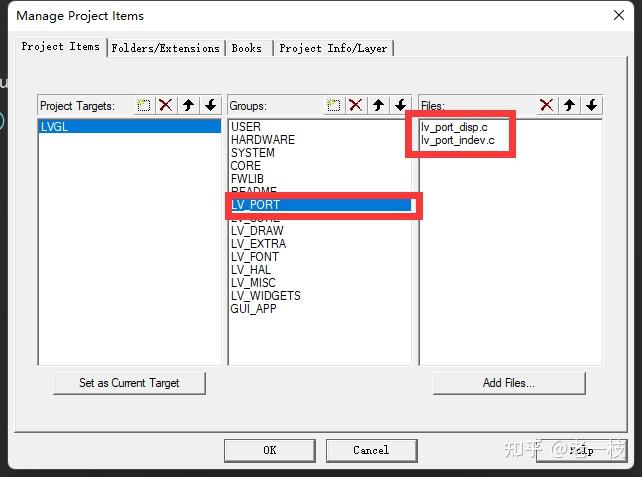Select the HARDWARE group

pyautogui.click(x=320, y=140)
